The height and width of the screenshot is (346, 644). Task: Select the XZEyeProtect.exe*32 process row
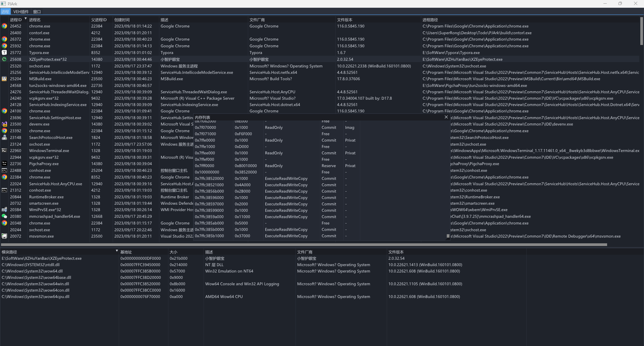click(x=320, y=59)
